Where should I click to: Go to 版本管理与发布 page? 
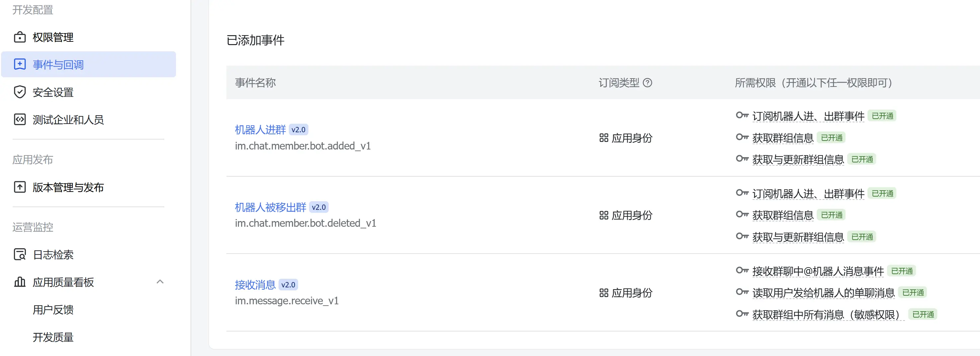point(68,187)
